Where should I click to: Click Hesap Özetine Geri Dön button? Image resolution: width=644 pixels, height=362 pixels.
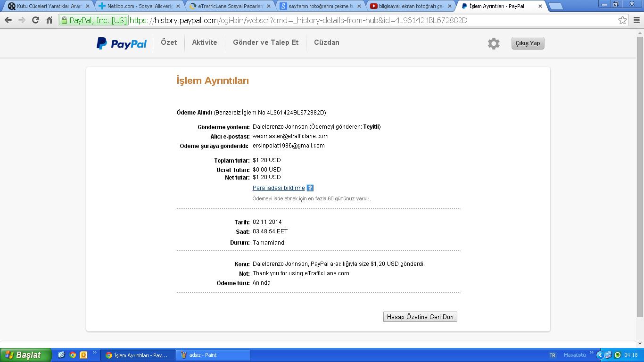420,317
